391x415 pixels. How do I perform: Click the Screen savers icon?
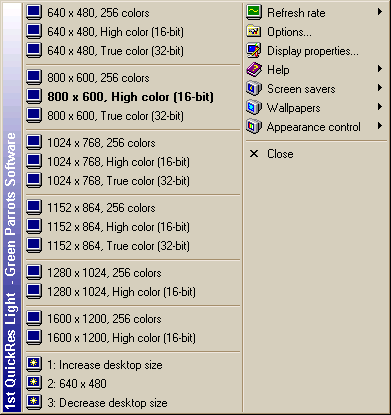(254, 89)
